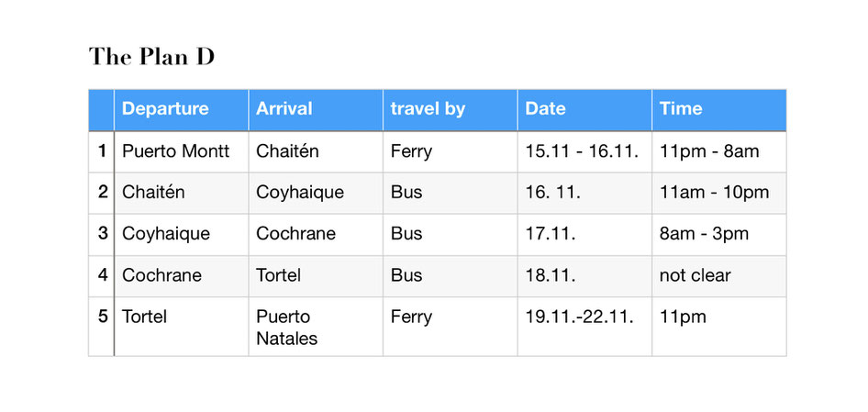
Task: Click the 8am - 3pm time cell
Action: [x=719, y=235]
